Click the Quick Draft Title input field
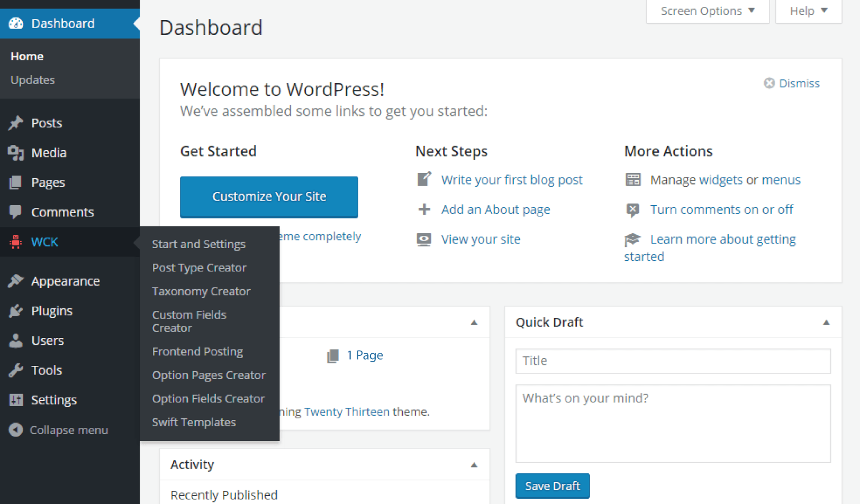Image resolution: width=860 pixels, height=504 pixels. (x=673, y=361)
